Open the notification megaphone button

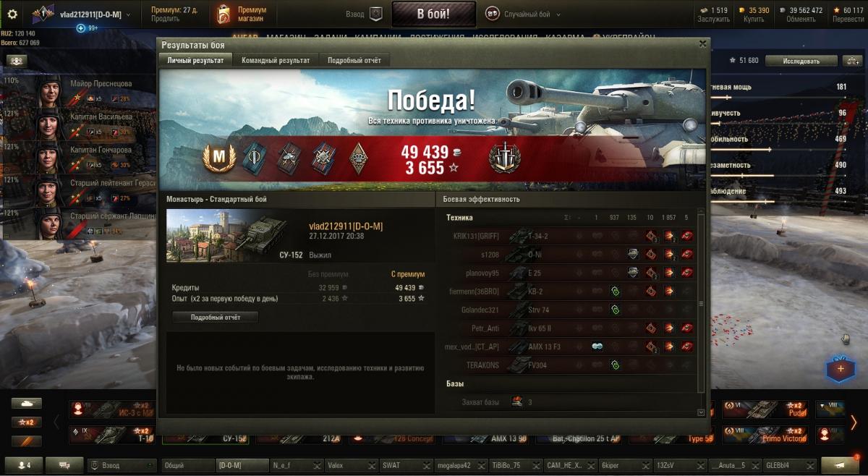[840, 465]
